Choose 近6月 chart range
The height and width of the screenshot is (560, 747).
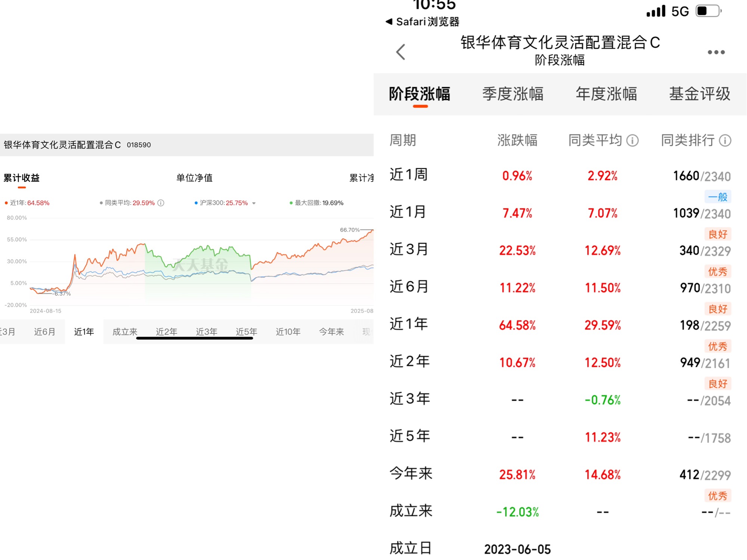tap(44, 332)
